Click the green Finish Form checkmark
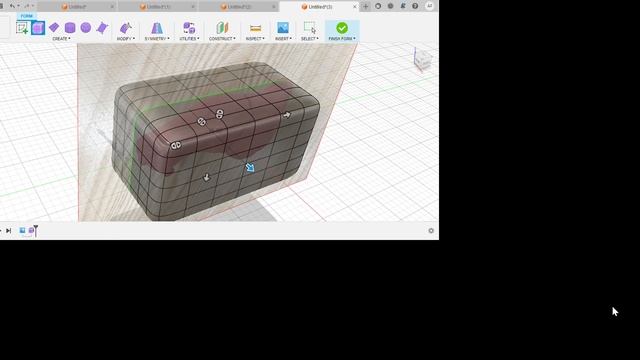The width and height of the screenshot is (640, 360). [x=342, y=28]
